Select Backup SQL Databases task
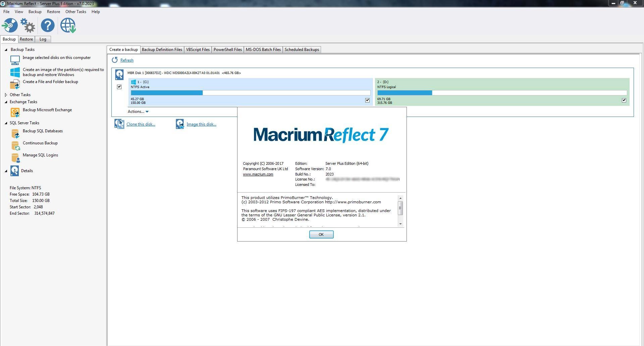644x346 pixels. point(43,131)
